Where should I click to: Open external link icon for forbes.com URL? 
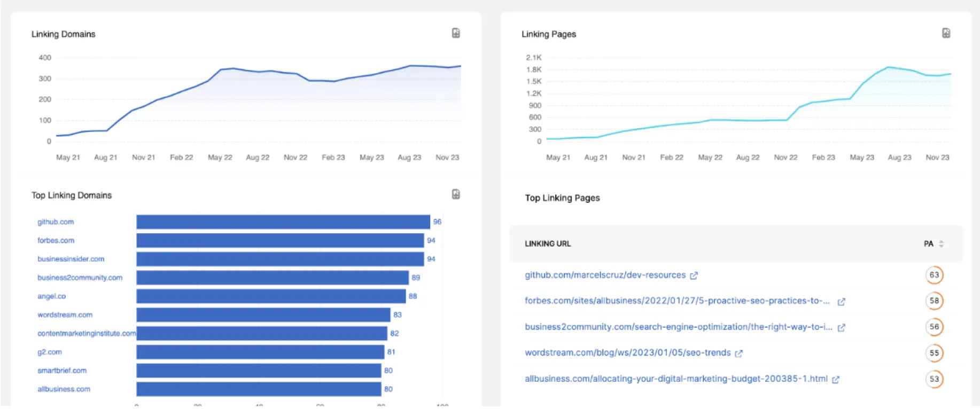(841, 302)
